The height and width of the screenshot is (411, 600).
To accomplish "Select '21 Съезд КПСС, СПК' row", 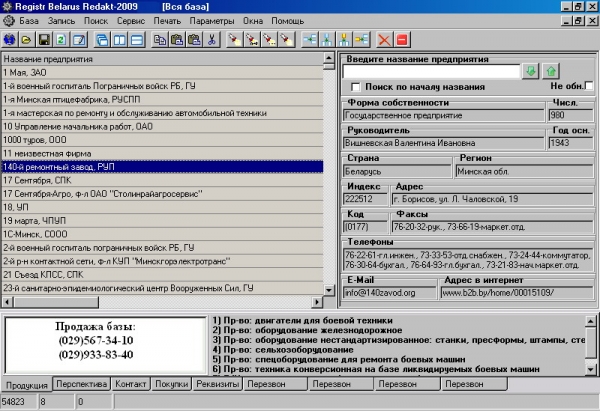I will tap(163, 275).
